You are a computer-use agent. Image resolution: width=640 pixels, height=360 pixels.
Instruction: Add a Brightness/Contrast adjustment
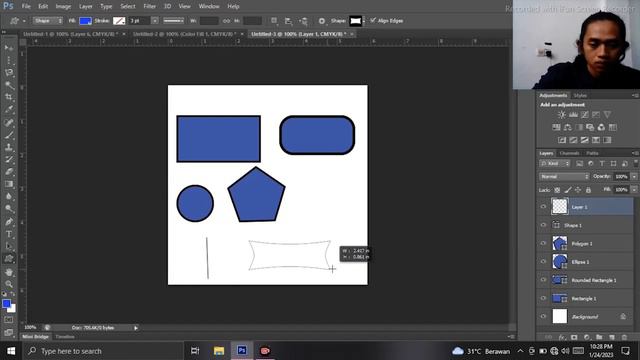(x=562, y=115)
